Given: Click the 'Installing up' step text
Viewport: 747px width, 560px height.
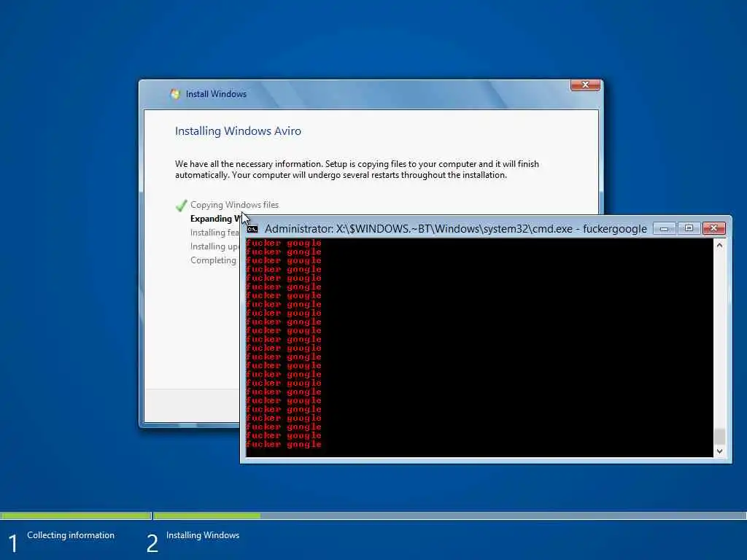Looking at the screenshot, I should coord(214,246).
